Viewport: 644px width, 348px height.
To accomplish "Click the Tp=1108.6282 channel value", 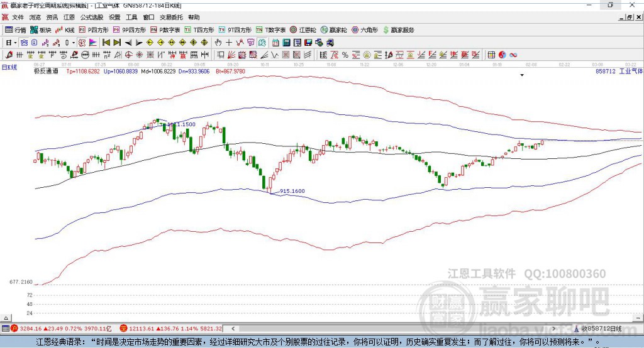I will tap(83, 72).
